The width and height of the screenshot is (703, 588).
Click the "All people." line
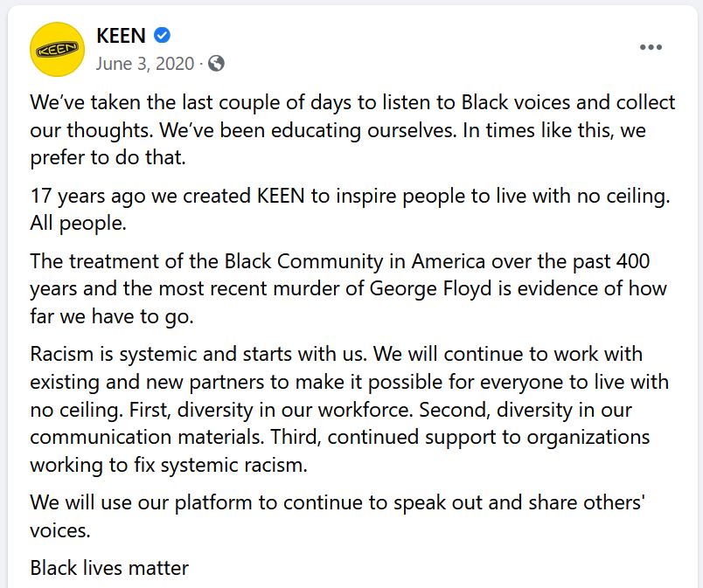point(79,223)
